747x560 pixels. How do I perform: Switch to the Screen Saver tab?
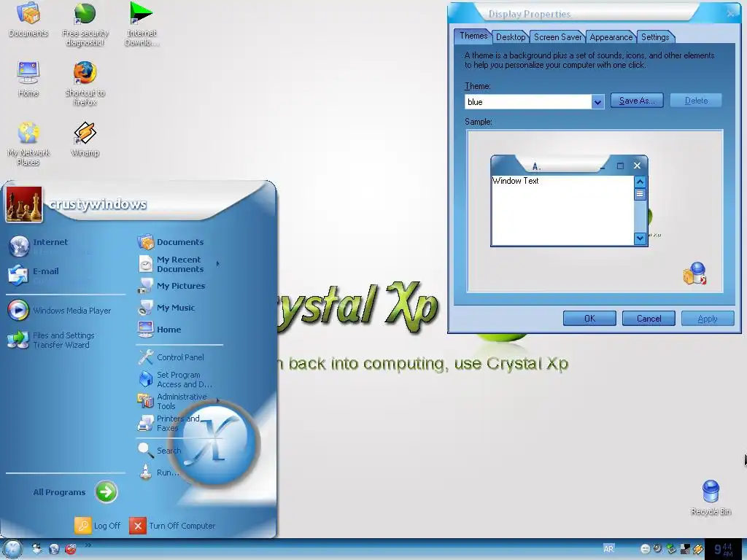point(557,37)
